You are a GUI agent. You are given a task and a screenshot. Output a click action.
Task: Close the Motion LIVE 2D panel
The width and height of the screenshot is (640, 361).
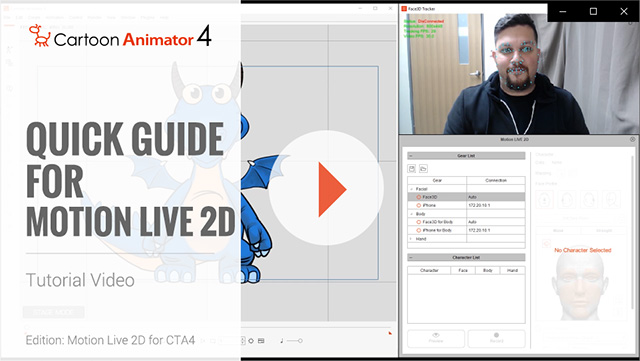[x=632, y=140]
